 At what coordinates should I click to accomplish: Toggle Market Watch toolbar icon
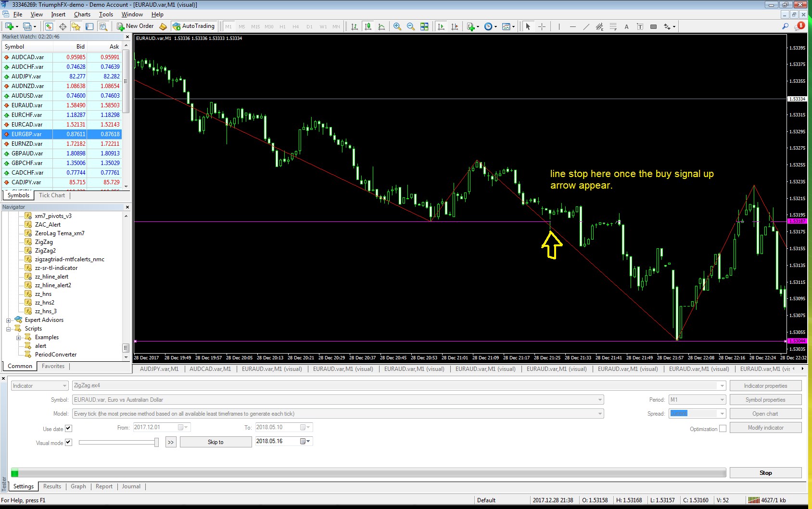point(49,26)
